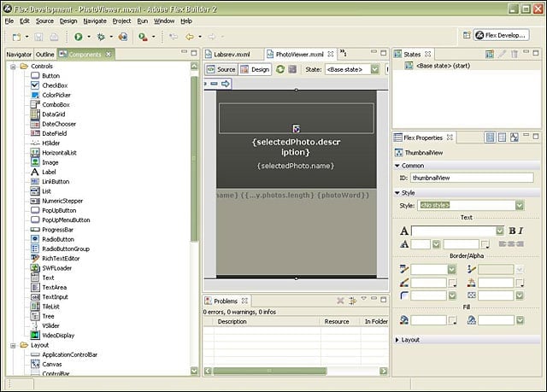547x392 pixels.
Task: Click the pan mode arrow icon above canvas
Action: pos(226,84)
